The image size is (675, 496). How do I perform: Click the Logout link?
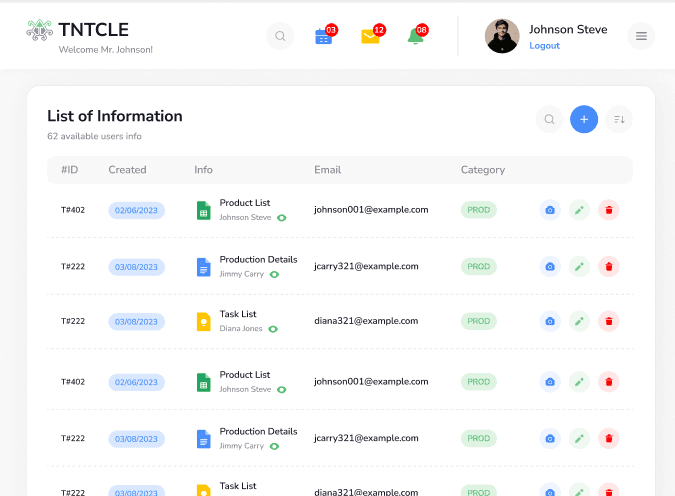pyautogui.click(x=544, y=46)
